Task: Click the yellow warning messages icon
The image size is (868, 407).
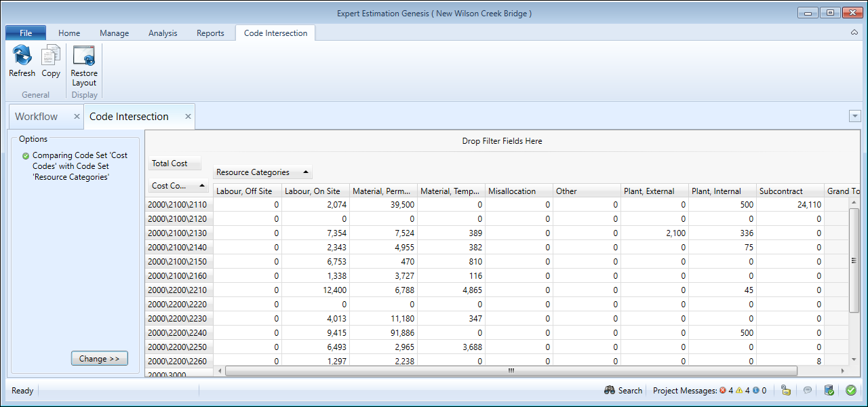Action: pos(740,391)
